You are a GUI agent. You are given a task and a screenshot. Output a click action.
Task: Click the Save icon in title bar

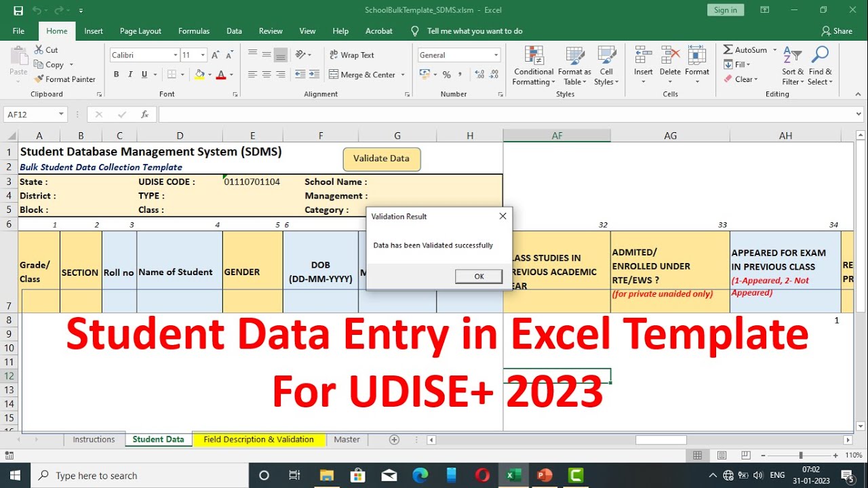pyautogui.click(x=18, y=11)
